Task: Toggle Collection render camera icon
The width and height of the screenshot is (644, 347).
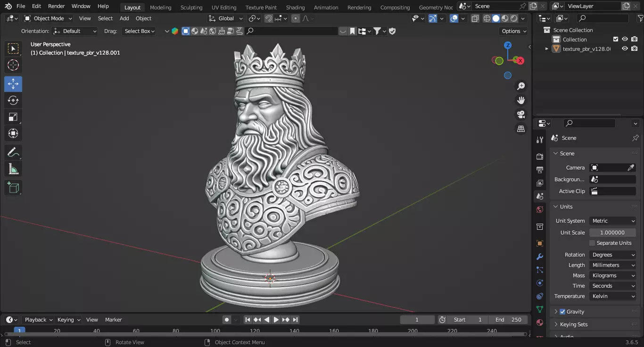Action: coord(635,40)
